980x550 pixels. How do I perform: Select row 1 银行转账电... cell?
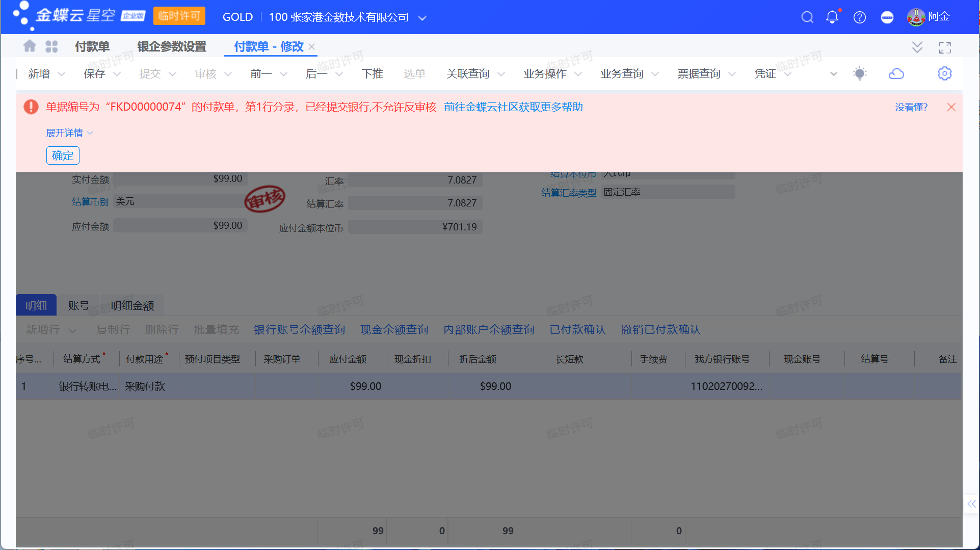tap(87, 386)
